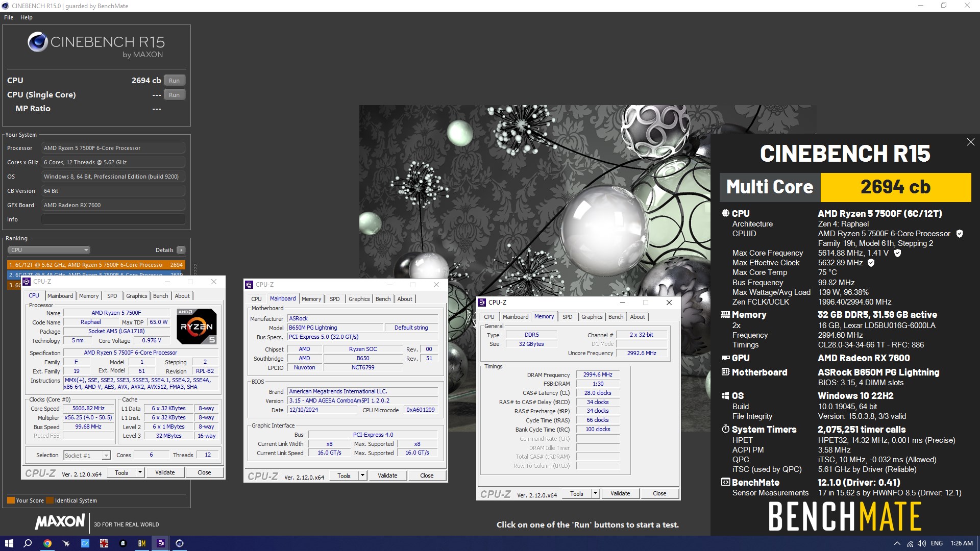Click the Identical System legend swatch
Image resolution: width=980 pixels, height=551 pixels.
(50, 500)
